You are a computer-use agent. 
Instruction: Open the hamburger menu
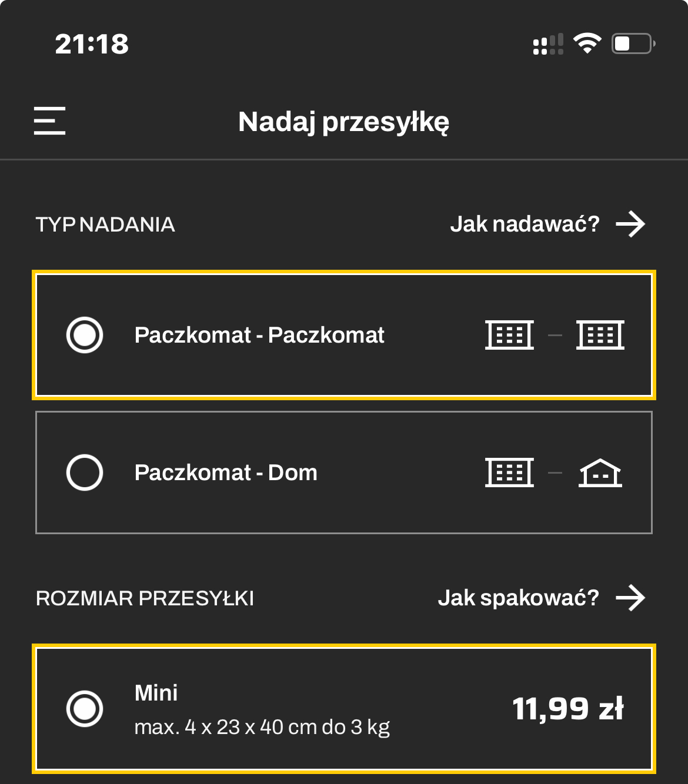coord(49,120)
